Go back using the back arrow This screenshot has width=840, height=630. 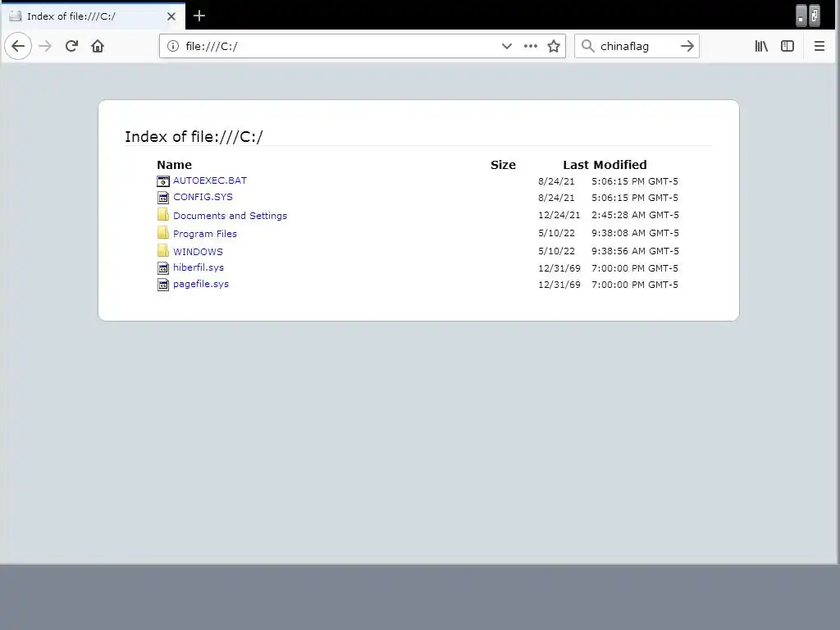click(x=18, y=46)
